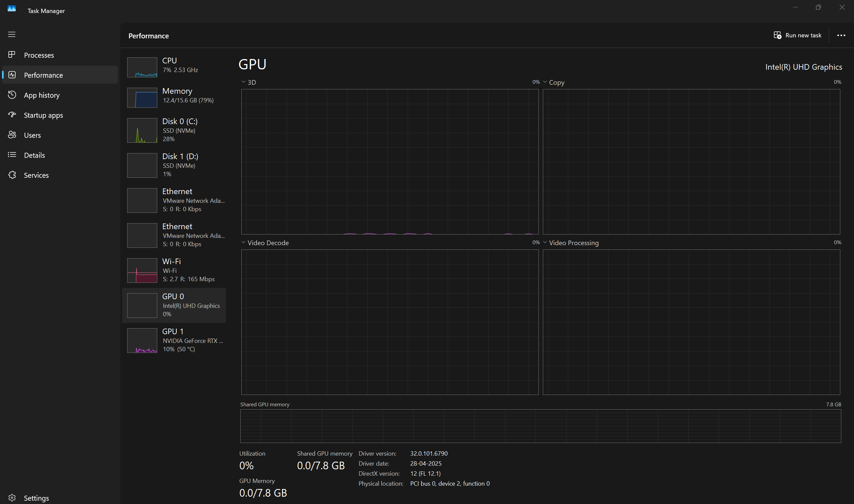854x504 pixels.
Task: Open the Video Processing engine dropdown
Action: [x=545, y=242]
